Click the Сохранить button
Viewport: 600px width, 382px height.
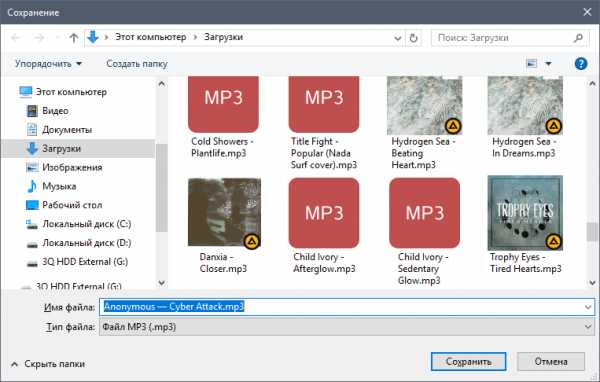coord(468,361)
